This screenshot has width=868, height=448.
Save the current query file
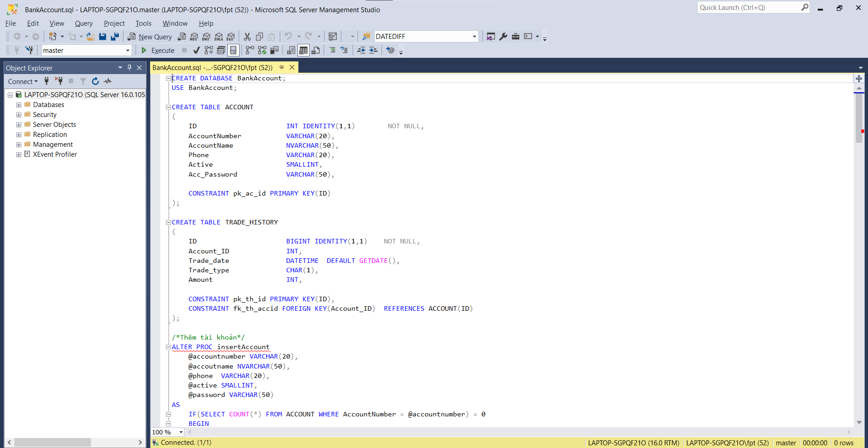click(x=103, y=37)
